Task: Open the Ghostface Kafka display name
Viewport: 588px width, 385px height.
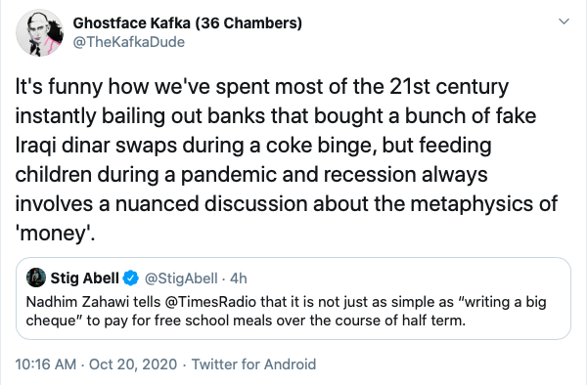Action: coord(188,23)
